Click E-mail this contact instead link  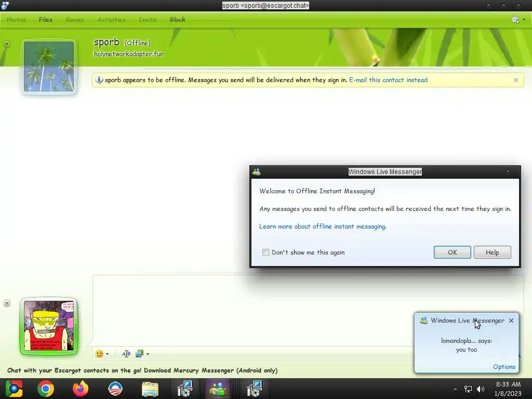tap(388, 80)
